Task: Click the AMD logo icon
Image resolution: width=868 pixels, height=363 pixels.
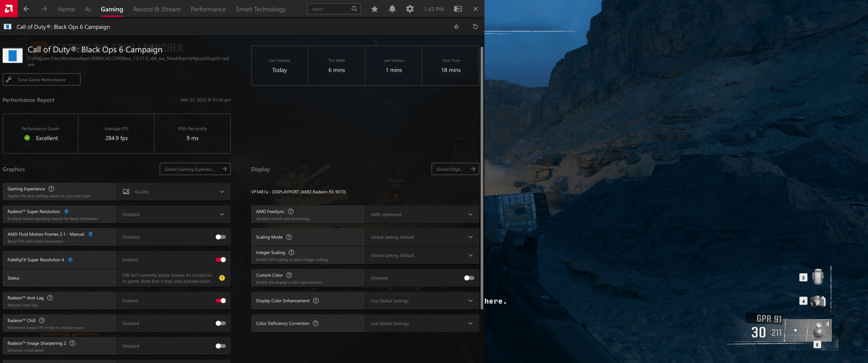Action: [x=9, y=9]
